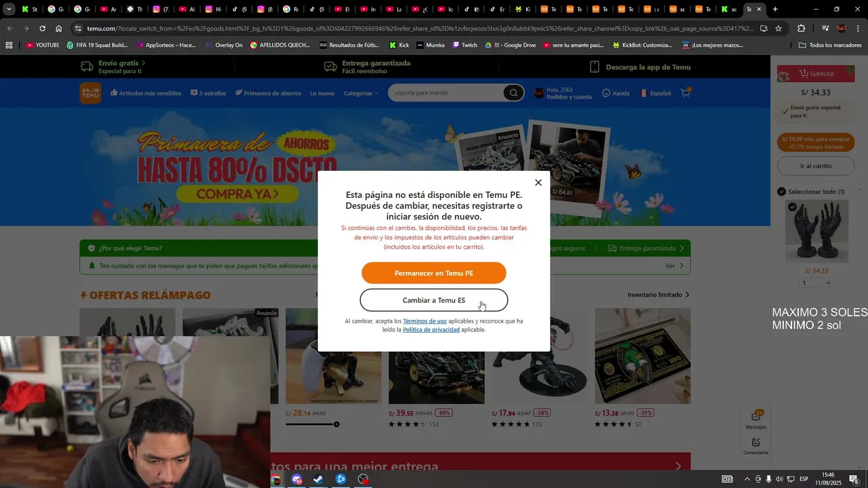
Task: Expand the Ver arrow on warning bar
Action: tap(674, 266)
